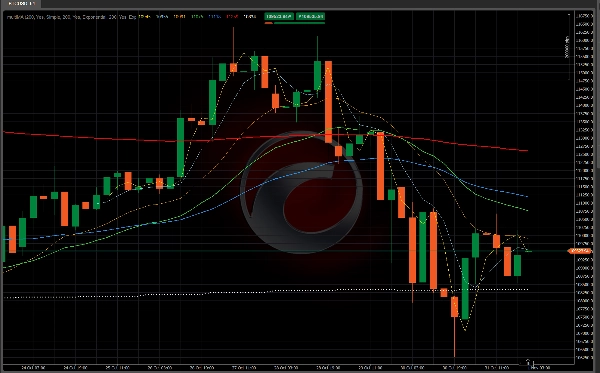This screenshot has width=600, height=373.
Task: Click the red indicator value in legend
Action: [x=232, y=17]
